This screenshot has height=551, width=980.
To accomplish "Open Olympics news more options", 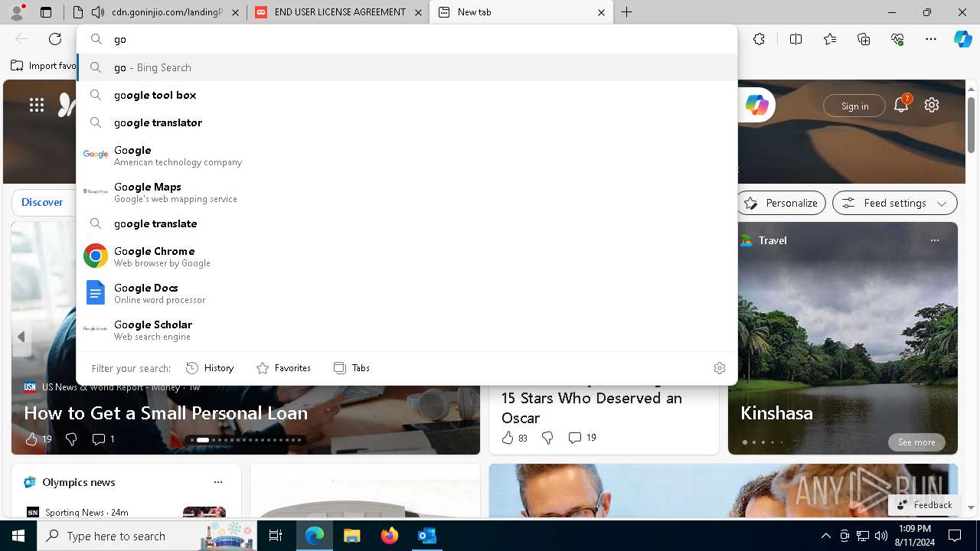I will pos(218,482).
